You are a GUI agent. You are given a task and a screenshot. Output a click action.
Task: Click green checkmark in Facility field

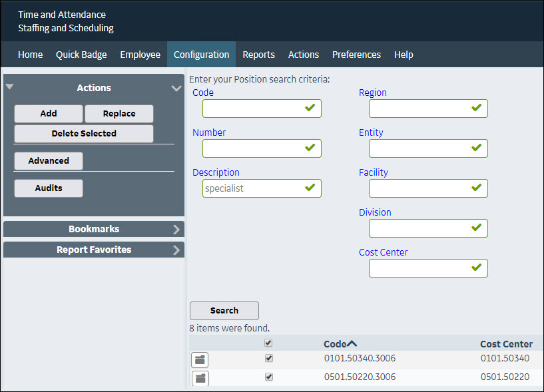(x=476, y=188)
